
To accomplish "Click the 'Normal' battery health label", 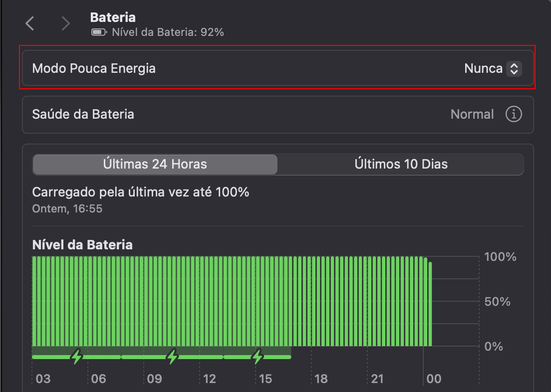I will [472, 114].
